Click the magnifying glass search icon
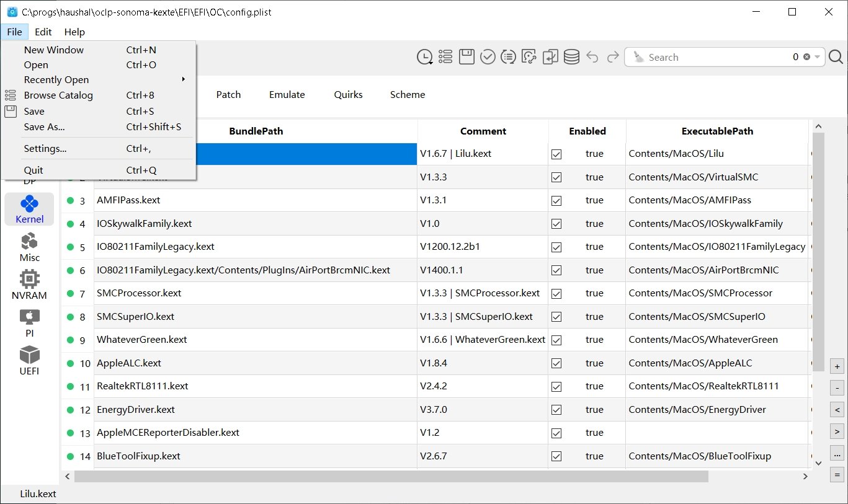The image size is (848, 504). [836, 57]
